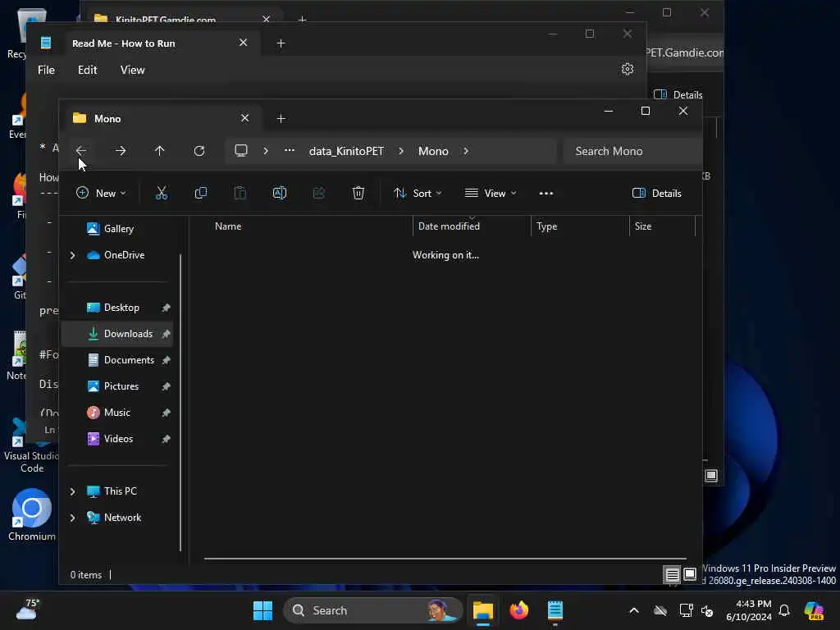Open Firefox from the taskbar

[x=518, y=610]
